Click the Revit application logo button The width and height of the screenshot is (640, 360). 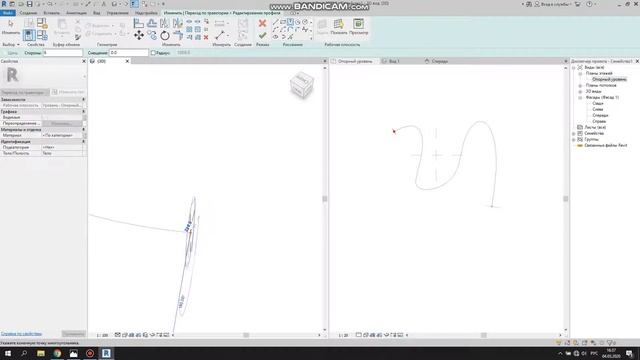click(x=4, y=4)
